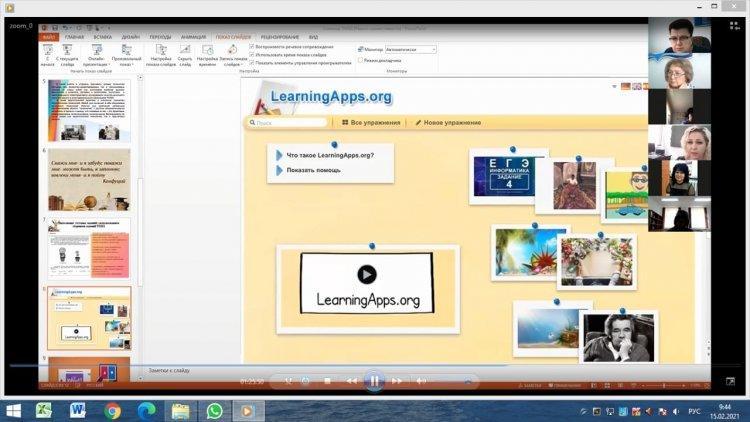Open the ГЛАВНАЯ ribbon tab
Viewport: 750px width, 422px height.
pyautogui.click(x=74, y=37)
